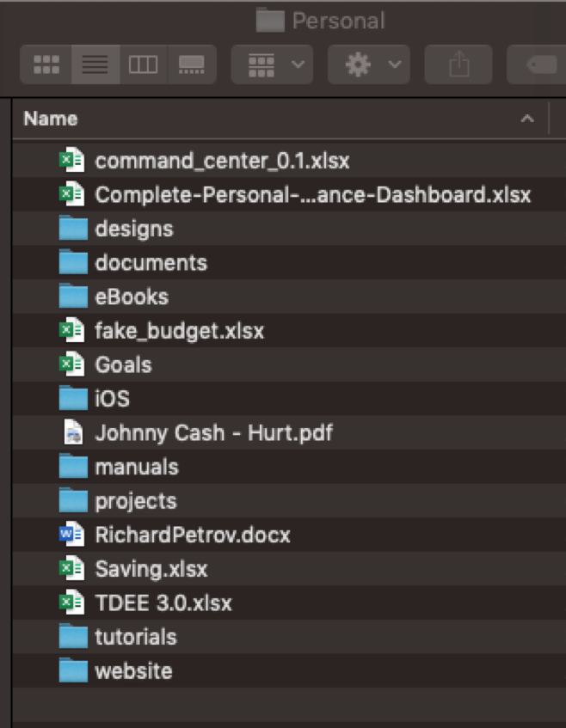This screenshot has width=566, height=728.
Task: Click PDF icon of Johnny Cash - Hurt
Action: point(73,431)
